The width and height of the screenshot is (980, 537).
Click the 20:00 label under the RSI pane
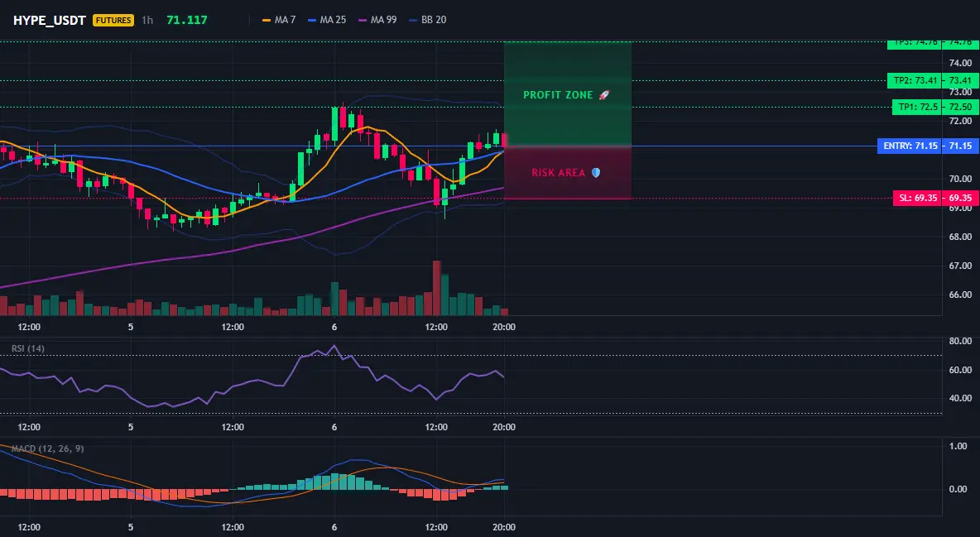click(504, 427)
